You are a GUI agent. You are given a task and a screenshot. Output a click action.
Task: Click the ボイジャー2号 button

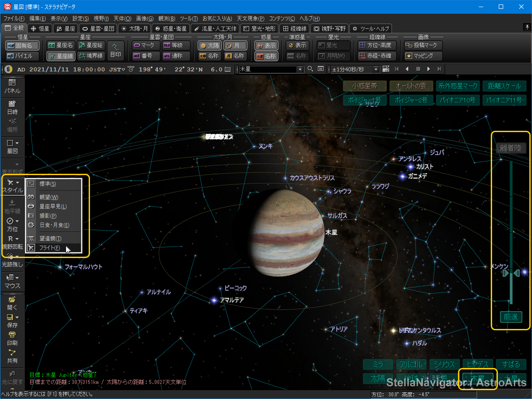pyautogui.click(x=411, y=100)
